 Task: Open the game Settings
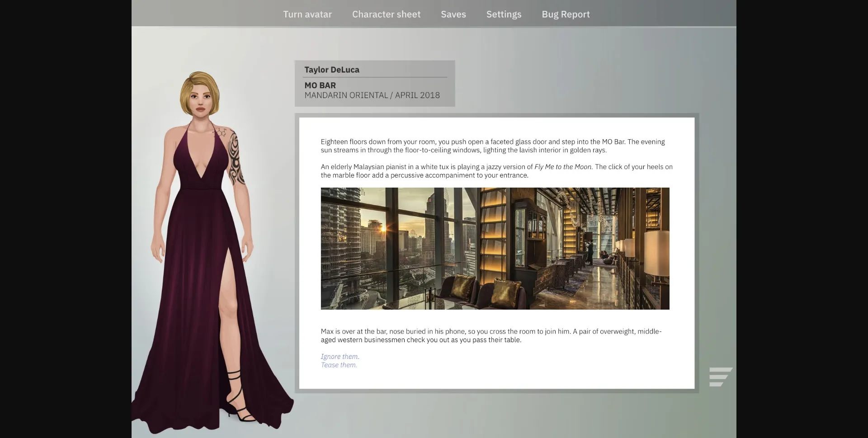pos(504,14)
